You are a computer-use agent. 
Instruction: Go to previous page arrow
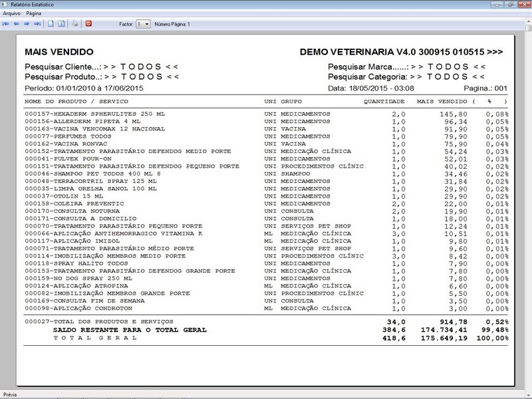click(16, 24)
